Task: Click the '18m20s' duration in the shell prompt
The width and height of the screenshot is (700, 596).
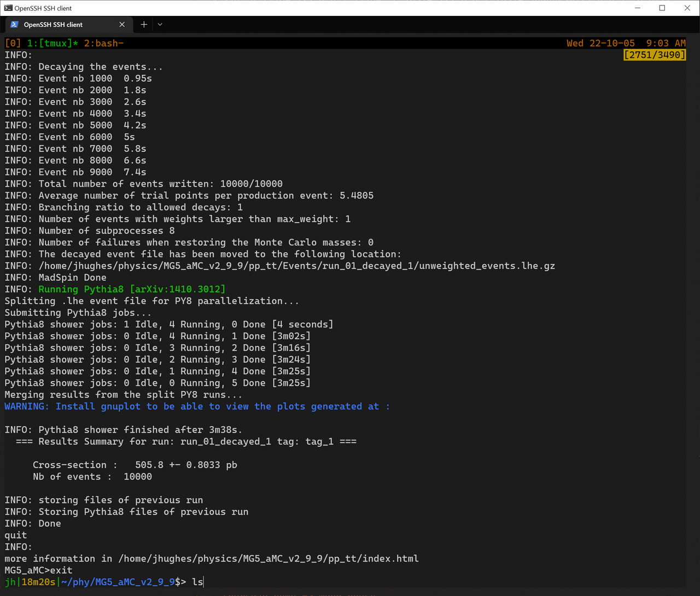Action: click(39, 583)
